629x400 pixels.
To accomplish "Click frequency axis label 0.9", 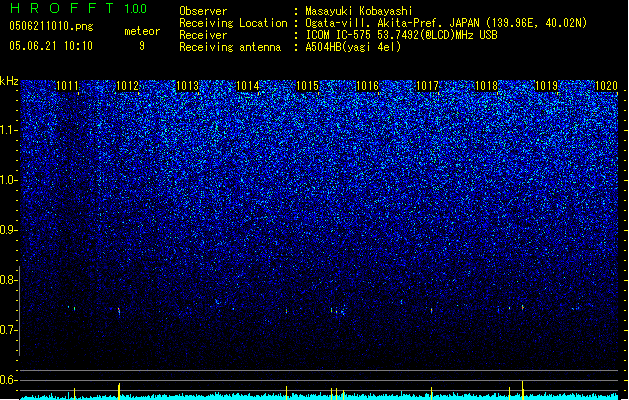I will [9, 230].
